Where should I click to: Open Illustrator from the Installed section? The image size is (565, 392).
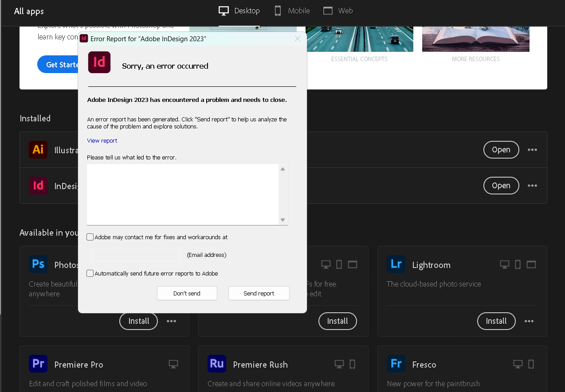click(501, 150)
